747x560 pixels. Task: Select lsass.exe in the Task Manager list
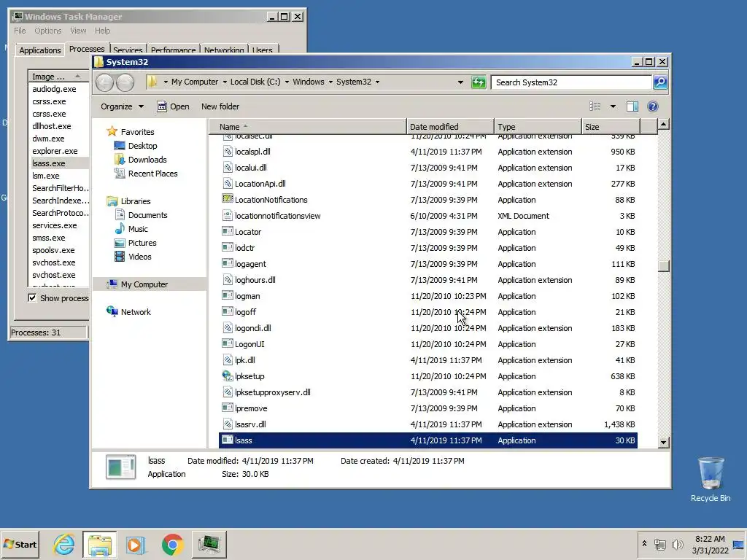58,163
